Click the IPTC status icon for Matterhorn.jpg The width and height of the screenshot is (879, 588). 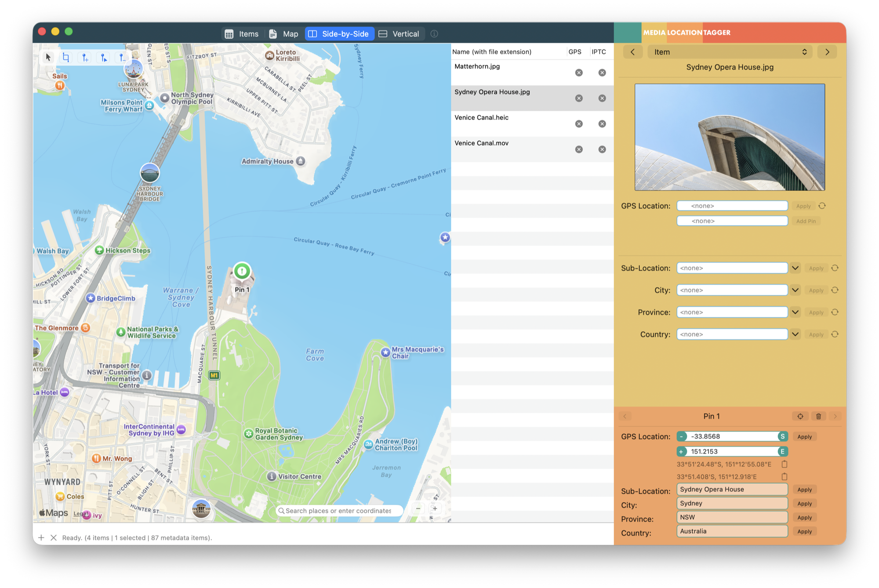click(602, 73)
